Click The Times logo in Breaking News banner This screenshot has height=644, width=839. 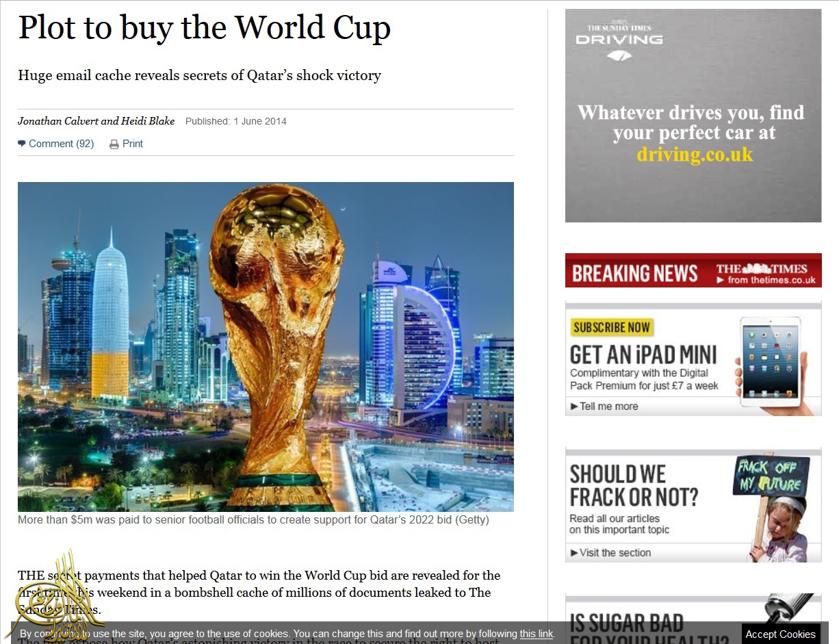tap(766, 273)
